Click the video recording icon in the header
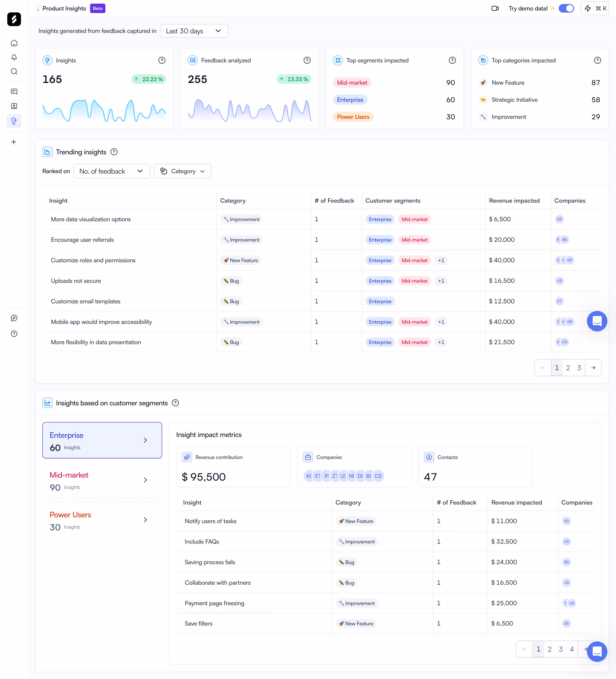 tap(495, 8)
